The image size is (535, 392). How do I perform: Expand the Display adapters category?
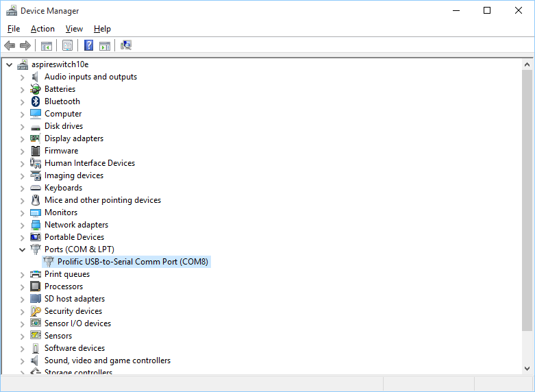(22, 138)
